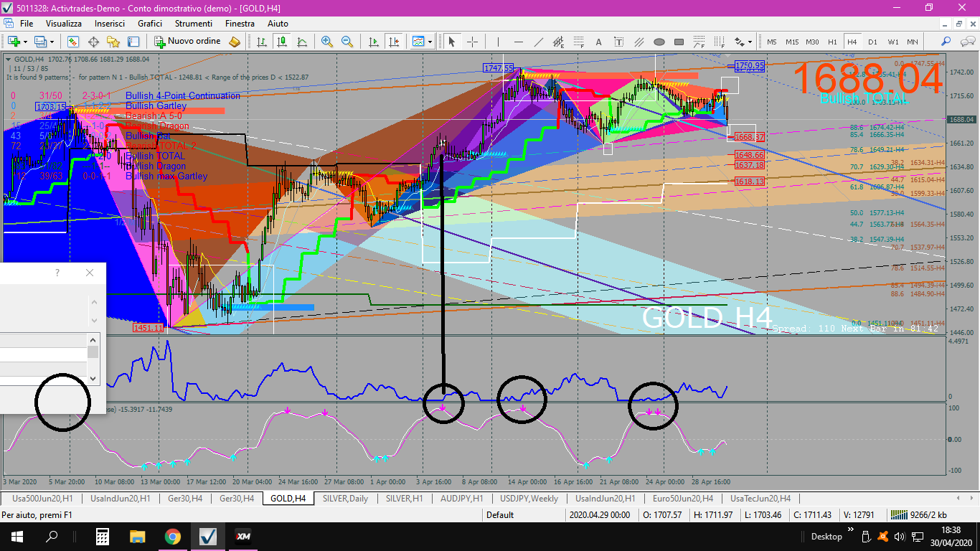Viewport: 980px width, 551px height.
Task: Select the arrow cursor tool
Action: 451,42
